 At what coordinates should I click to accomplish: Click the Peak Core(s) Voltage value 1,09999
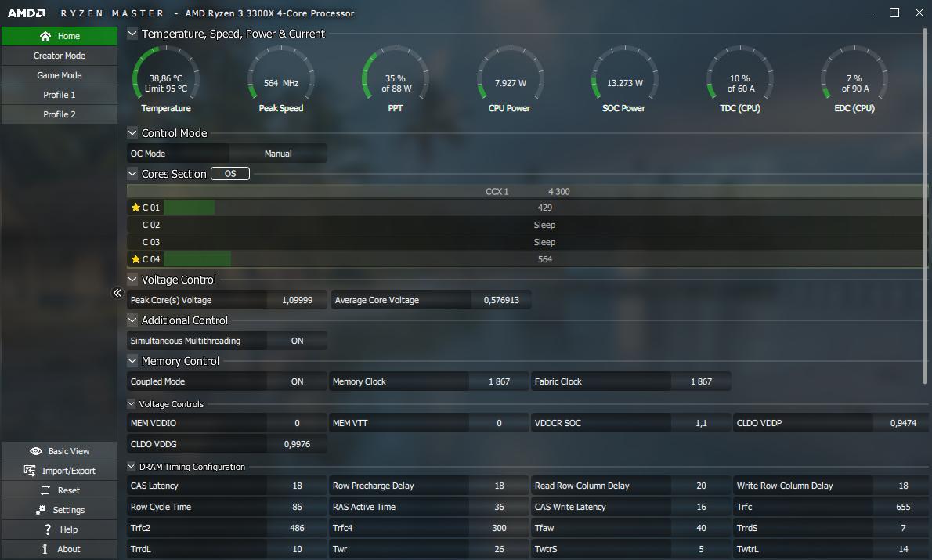coord(297,300)
